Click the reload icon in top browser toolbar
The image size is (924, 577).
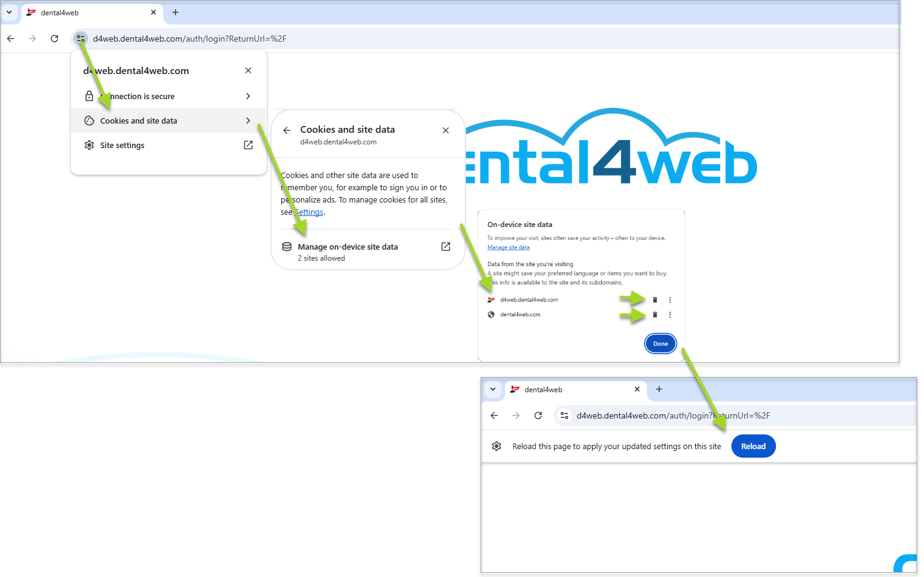[x=54, y=39]
